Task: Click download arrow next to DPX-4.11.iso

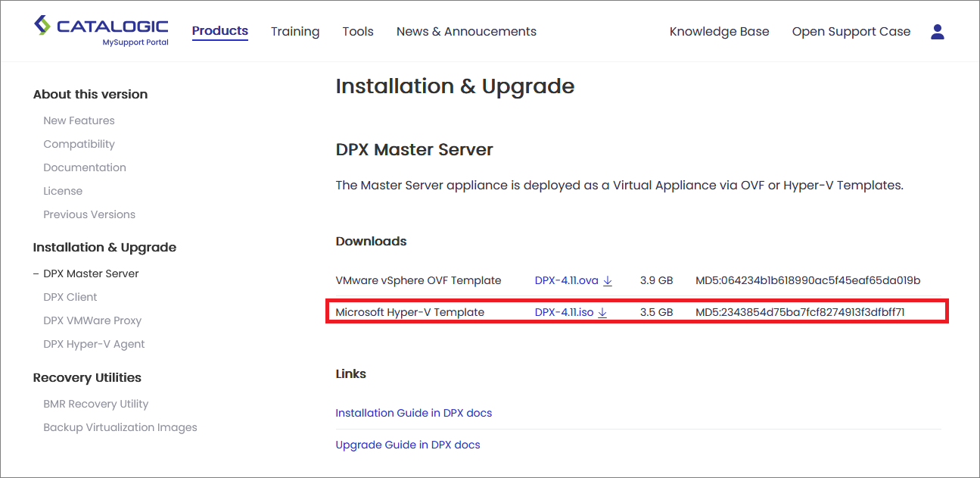Action: [x=602, y=313]
